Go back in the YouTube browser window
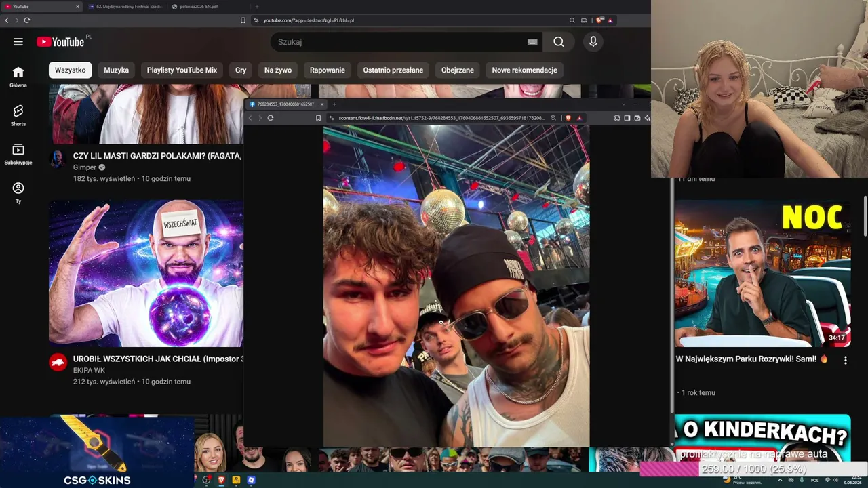The height and width of the screenshot is (488, 868). pos(7,20)
